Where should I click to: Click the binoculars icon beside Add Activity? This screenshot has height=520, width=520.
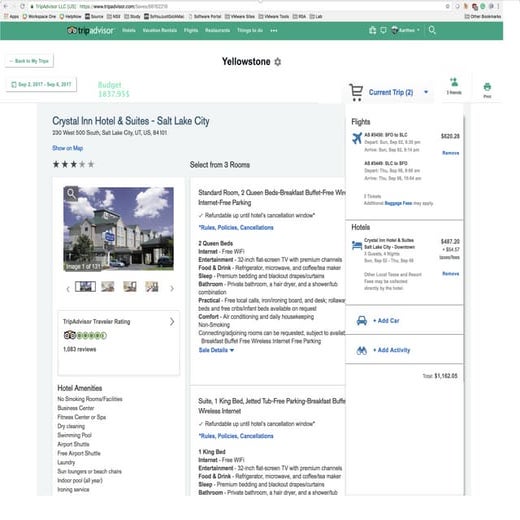point(362,350)
